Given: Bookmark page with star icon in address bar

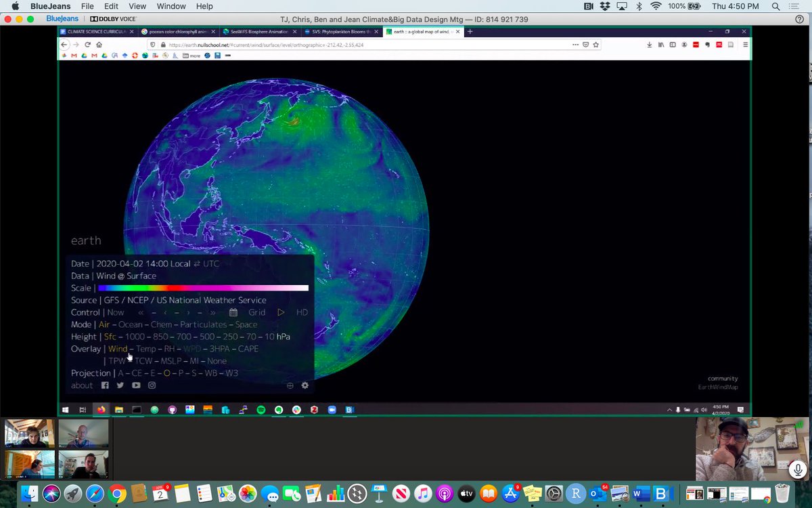Looking at the screenshot, I should pos(596,45).
